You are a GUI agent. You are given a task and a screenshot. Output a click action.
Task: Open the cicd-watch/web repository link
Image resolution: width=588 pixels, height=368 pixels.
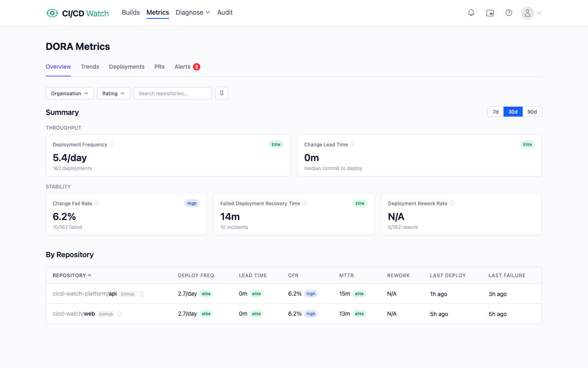(x=74, y=314)
